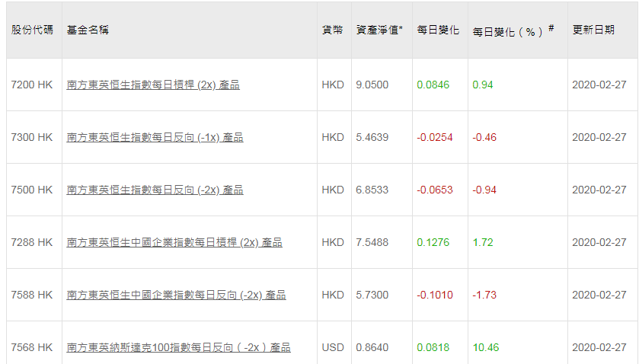Select stock code 7300 HK
This screenshot has height=364, width=639.
point(32,137)
